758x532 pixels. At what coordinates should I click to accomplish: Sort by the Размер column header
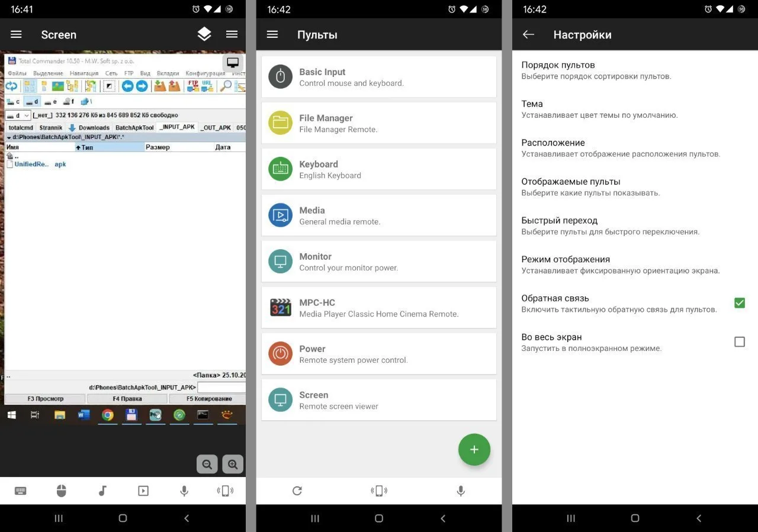tap(178, 147)
